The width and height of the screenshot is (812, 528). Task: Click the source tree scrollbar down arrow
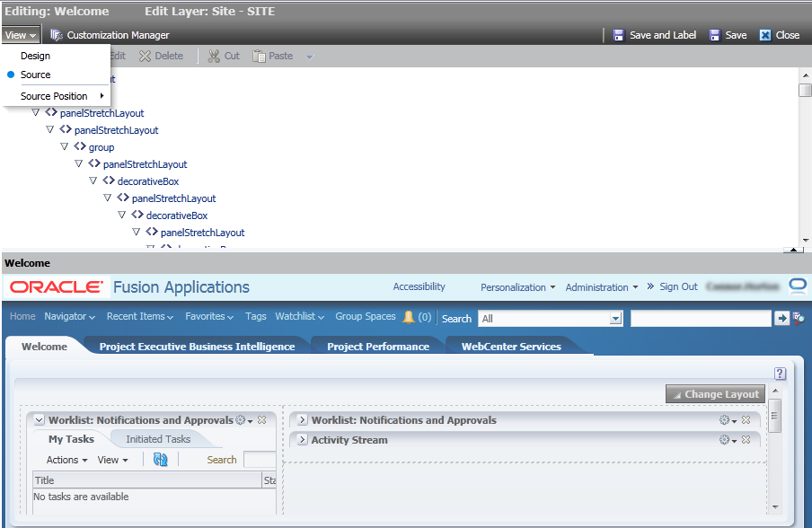coord(806,240)
